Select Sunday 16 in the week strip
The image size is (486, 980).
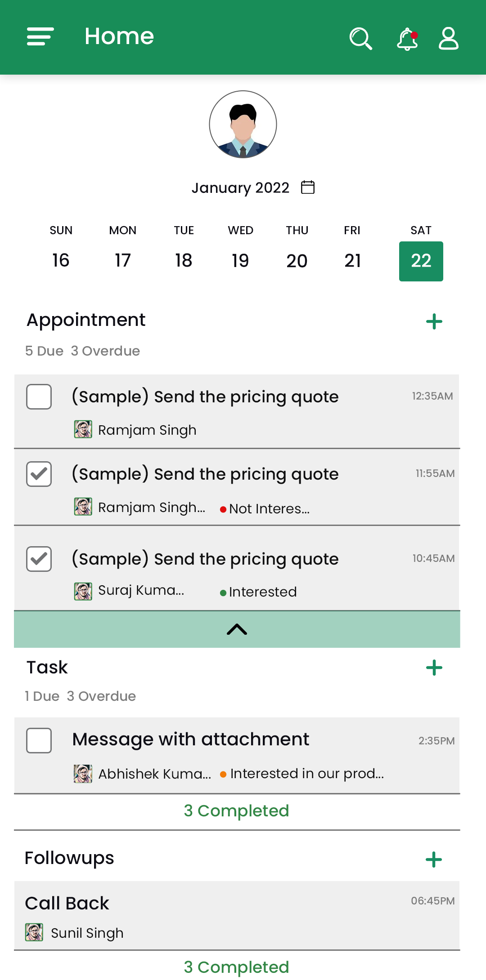click(x=61, y=261)
